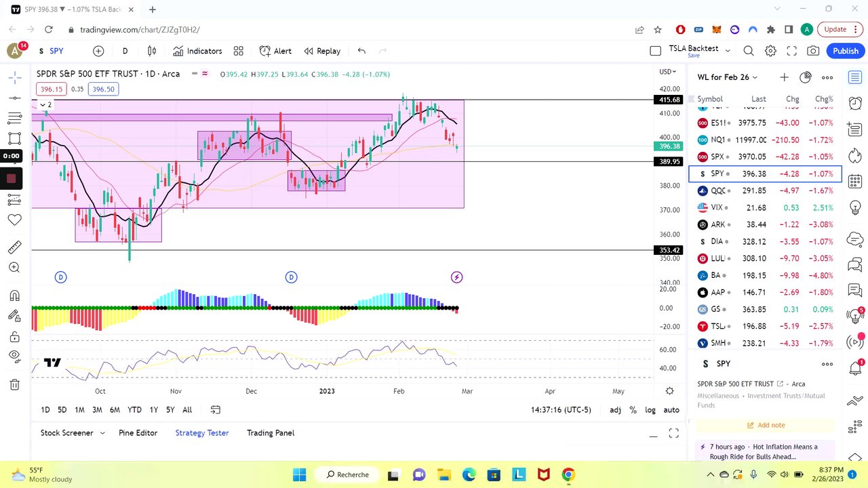This screenshot has height=488, width=868.
Task: Open watchlist advanced view pie icon
Action: tap(806, 77)
